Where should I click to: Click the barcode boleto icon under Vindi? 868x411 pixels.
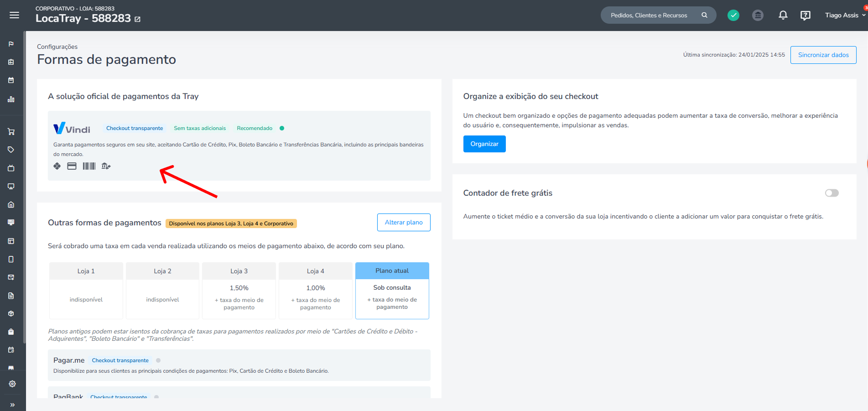point(89,166)
